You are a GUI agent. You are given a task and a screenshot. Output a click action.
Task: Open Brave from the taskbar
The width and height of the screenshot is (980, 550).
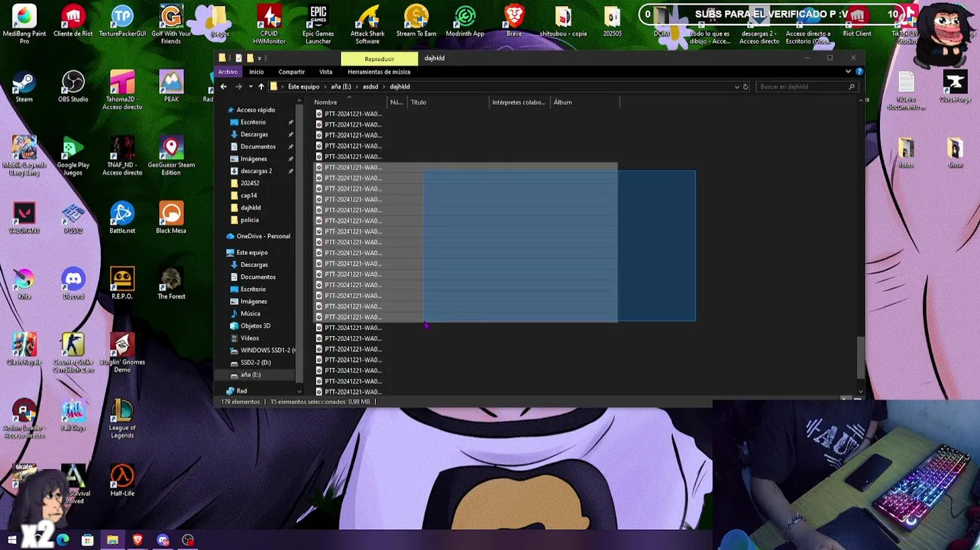pyautogui.click(x=137, y=540)
